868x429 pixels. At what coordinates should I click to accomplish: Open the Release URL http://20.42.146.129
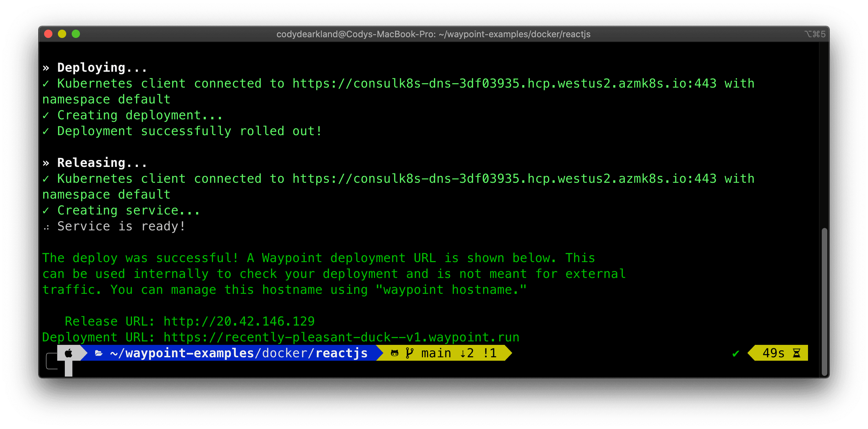pos(239,321)
